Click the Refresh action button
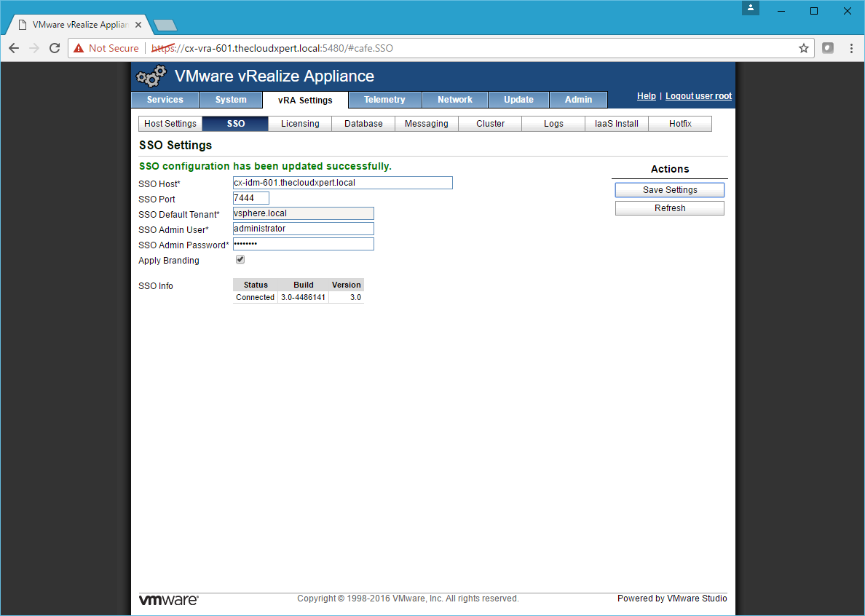 tap(669, 208)
